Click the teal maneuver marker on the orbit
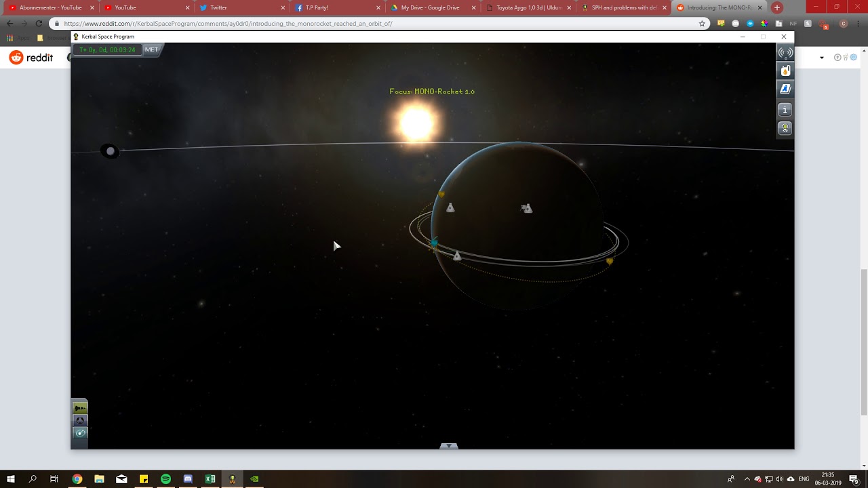868x488 pixels. coord(434,242)
